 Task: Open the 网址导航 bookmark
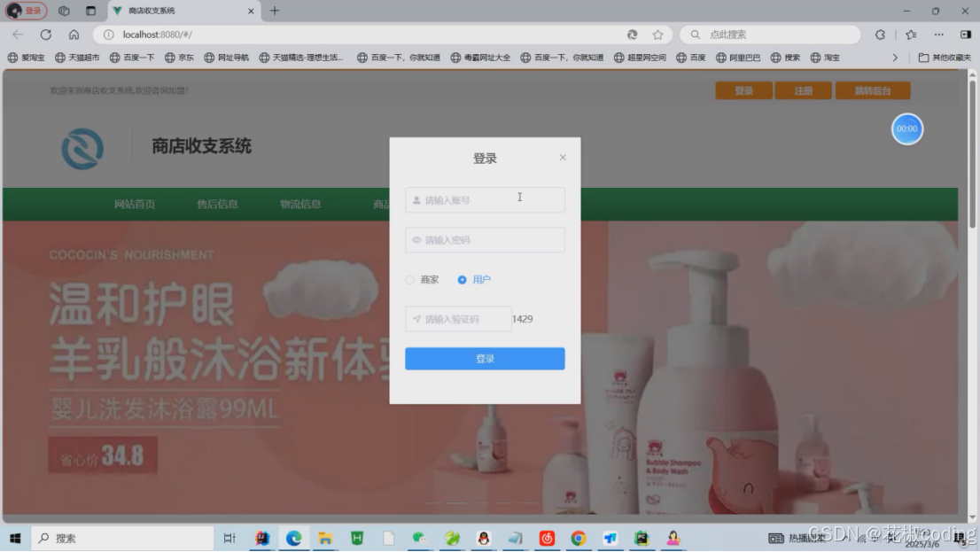coord(226,58)
